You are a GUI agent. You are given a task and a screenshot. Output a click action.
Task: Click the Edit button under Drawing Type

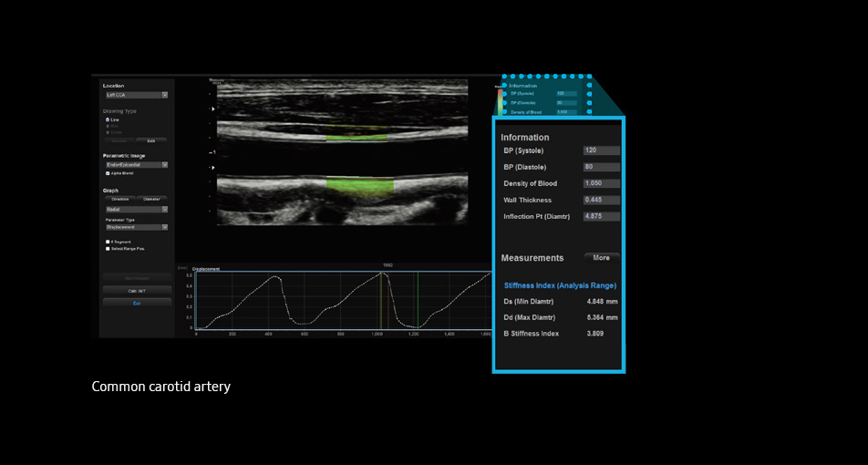coord(151,141)
